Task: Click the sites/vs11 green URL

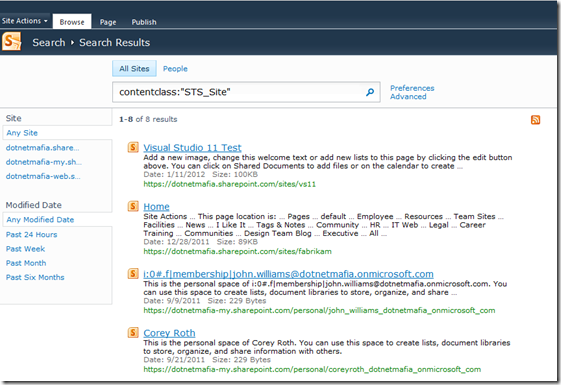Action: (230, 184)
